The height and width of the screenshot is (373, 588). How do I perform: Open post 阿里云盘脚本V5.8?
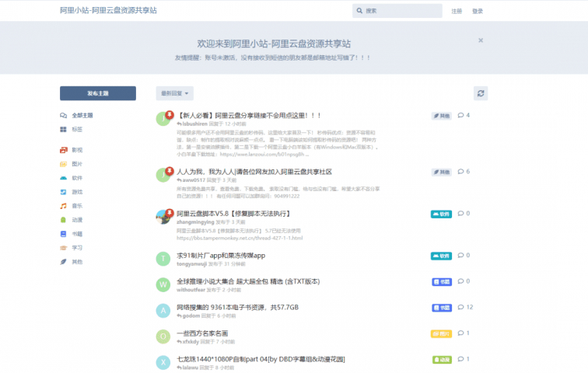[233, 214]
